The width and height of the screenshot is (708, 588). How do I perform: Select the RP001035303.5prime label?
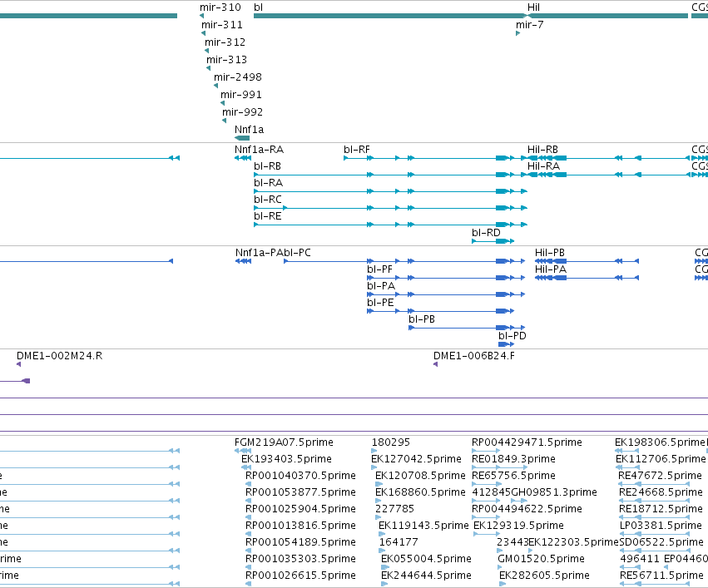point(300,560)
